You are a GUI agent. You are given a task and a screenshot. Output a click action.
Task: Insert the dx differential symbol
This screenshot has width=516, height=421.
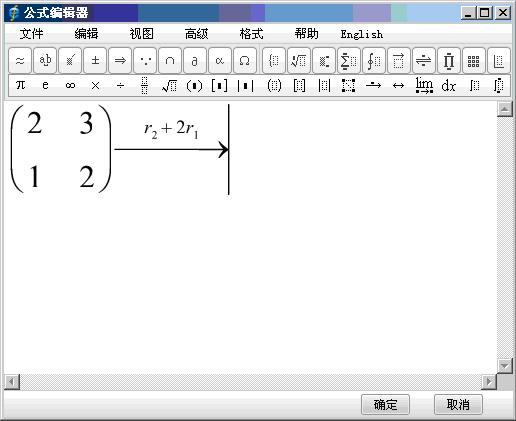[448, 86]
